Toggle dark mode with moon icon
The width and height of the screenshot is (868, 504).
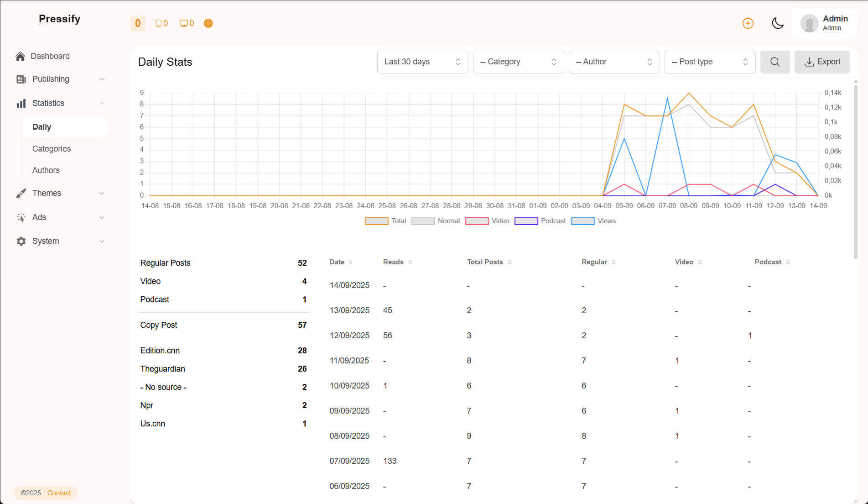point(777,23)
